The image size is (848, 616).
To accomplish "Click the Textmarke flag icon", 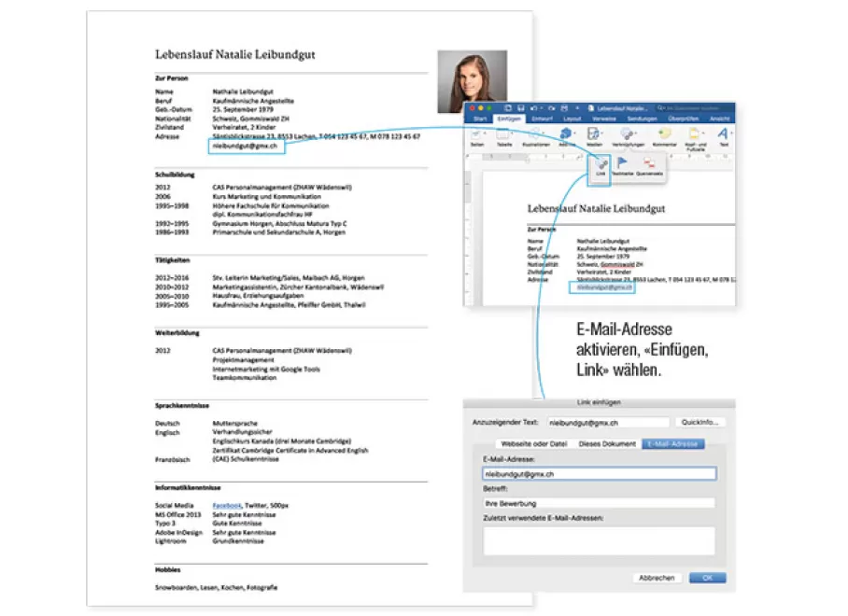I will [x=622, y=162].
